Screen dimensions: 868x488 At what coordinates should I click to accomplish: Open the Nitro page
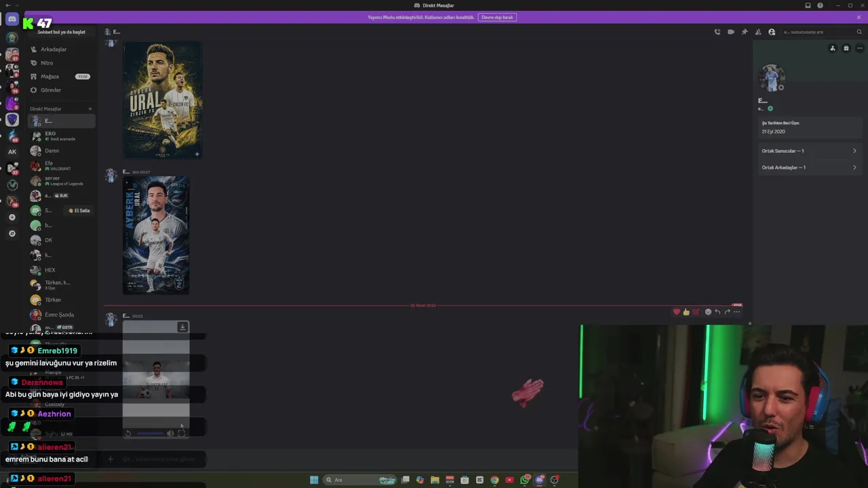click(61, 63)
